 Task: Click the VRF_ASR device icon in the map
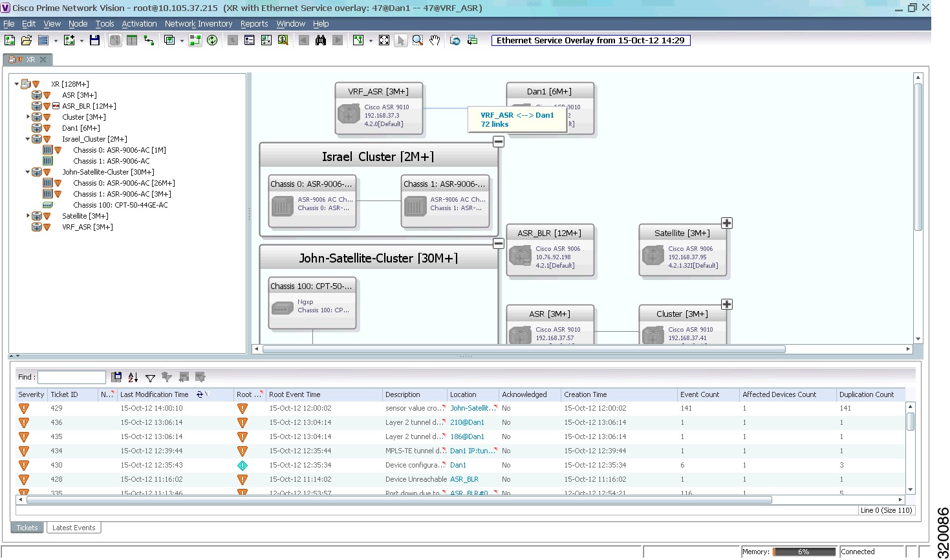349,114
